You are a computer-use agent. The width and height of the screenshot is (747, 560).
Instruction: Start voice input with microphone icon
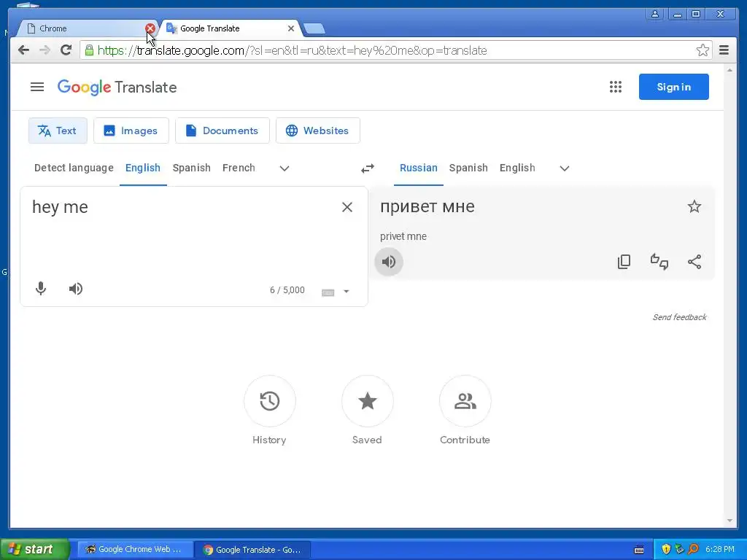(x=41, y=289)
